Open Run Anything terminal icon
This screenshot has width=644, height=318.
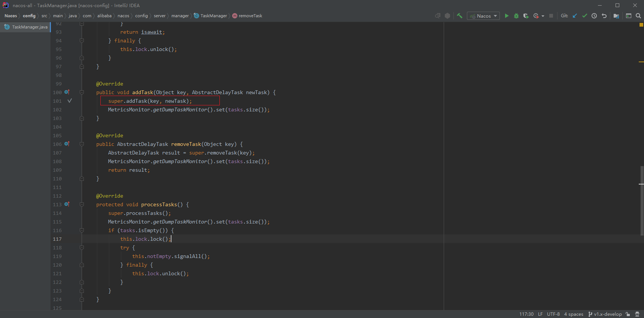(629, 16)
